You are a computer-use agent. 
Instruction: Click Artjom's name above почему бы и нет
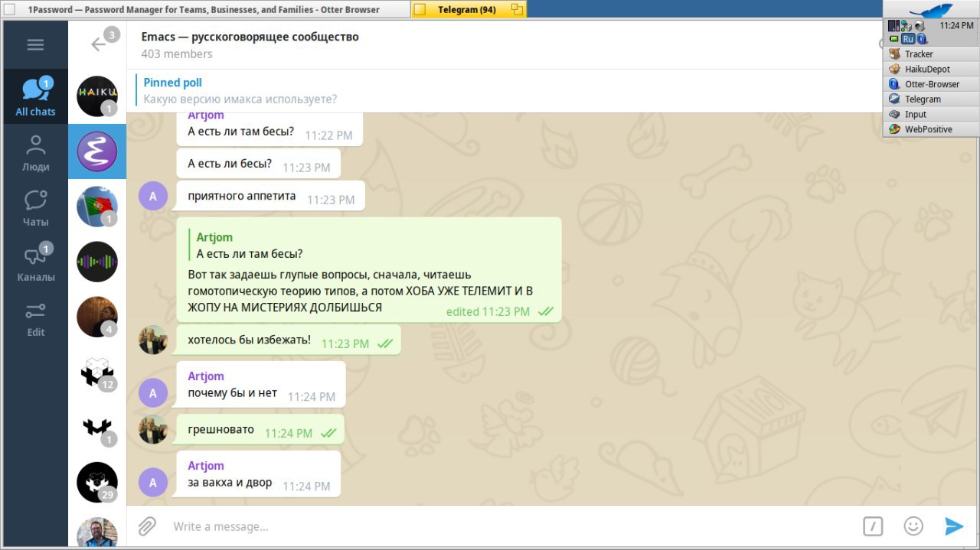(206, 376)
